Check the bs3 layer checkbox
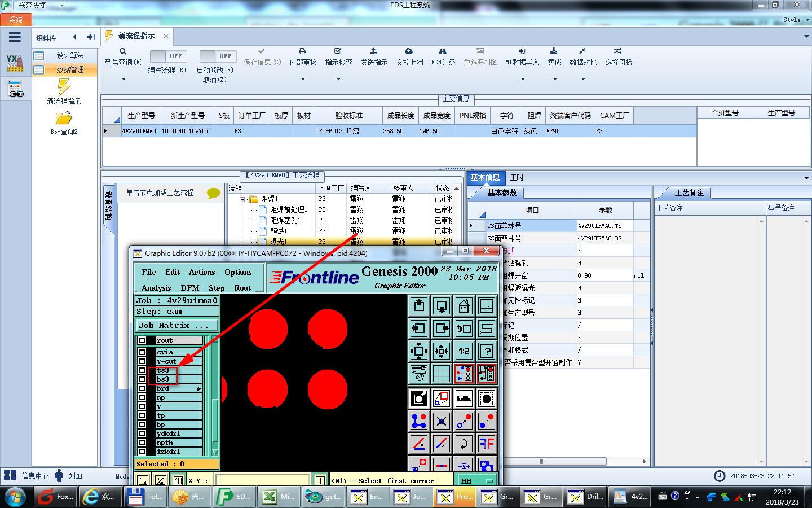The image size is (812, 508). (142, 379)
